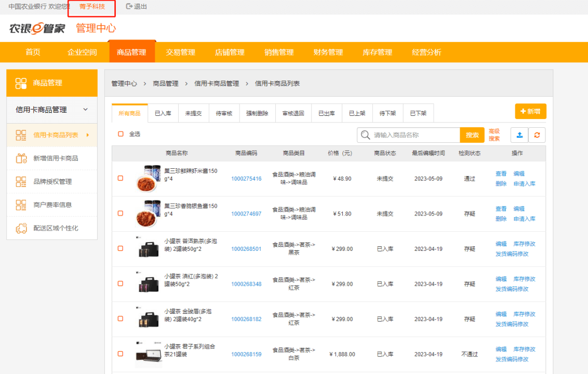Click 申请入库 for 巢三珍香脆银鱼酱 row
This screenshot has height=374, width=588.
coord(524,219)
